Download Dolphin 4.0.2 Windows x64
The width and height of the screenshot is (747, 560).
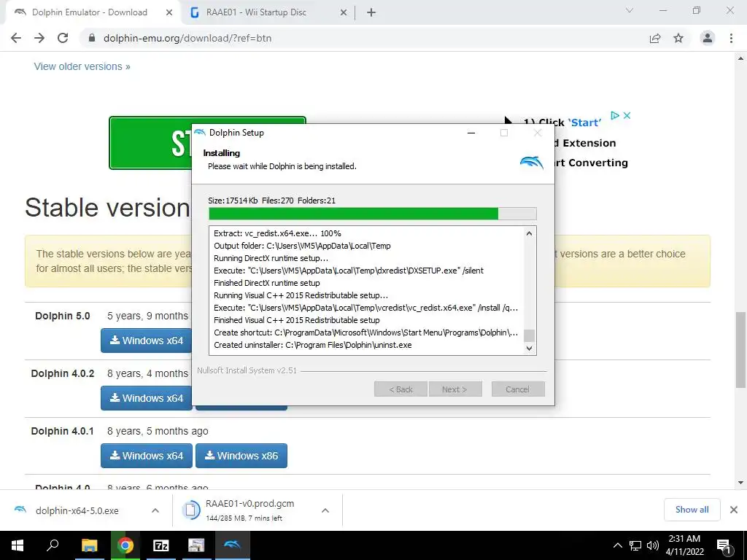coord(146,398)
